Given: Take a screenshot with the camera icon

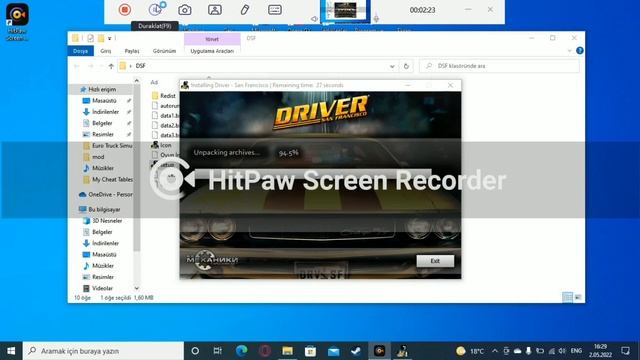Looking at the screenshot, I should pyautogui.click(x=185, y=10).
